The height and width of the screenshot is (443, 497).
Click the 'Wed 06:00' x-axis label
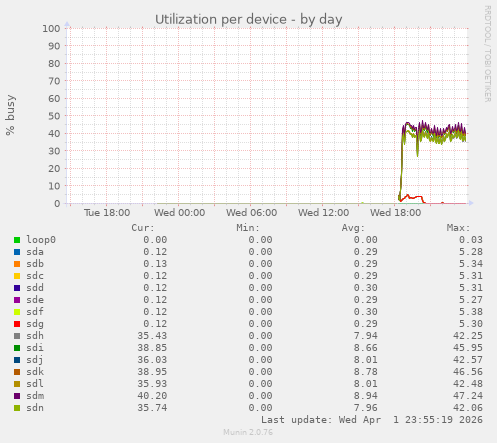251,213
